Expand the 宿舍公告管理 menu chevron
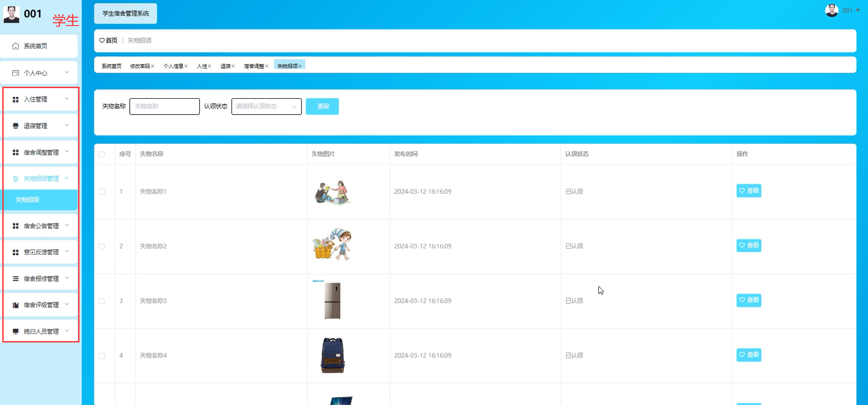The image size is (868, 405). [67, 225]
